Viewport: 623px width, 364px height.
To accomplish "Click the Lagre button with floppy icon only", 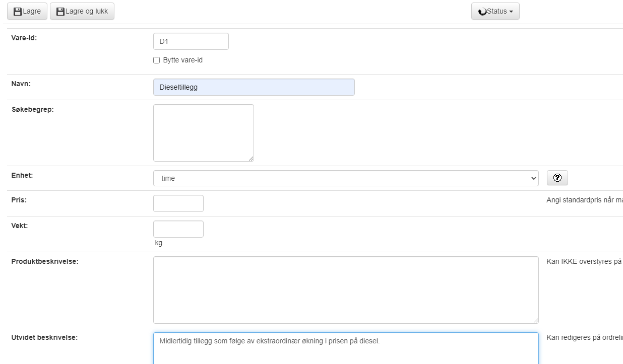I will 27,11.
